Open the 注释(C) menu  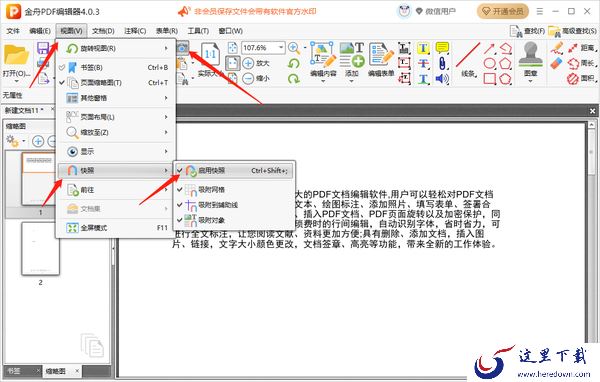pyautogui.click(x=135, y=31)
